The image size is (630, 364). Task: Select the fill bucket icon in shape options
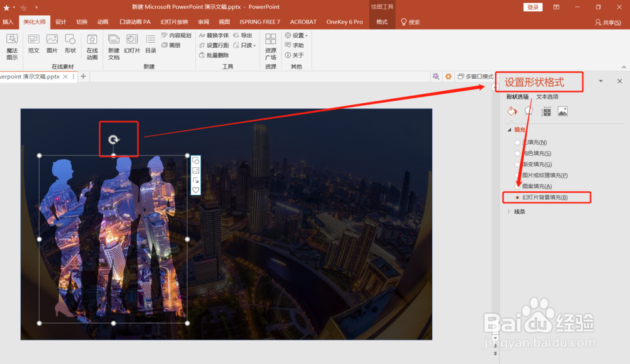(x=512, y=111)
